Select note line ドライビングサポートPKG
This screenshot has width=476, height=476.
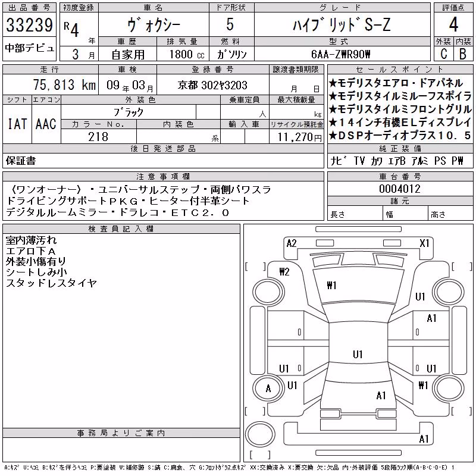click(128, 201)
